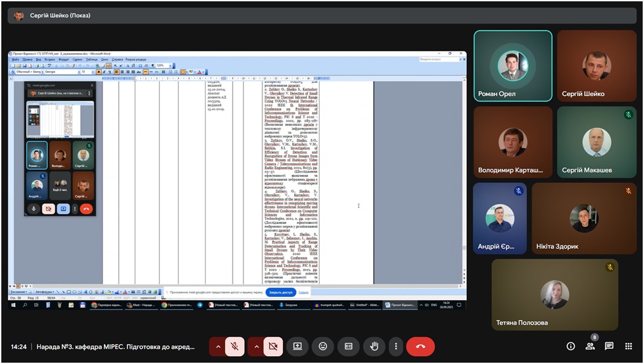Unmute microphone in Meet bottom bar

pyautogui.click(x=235, y=346)
